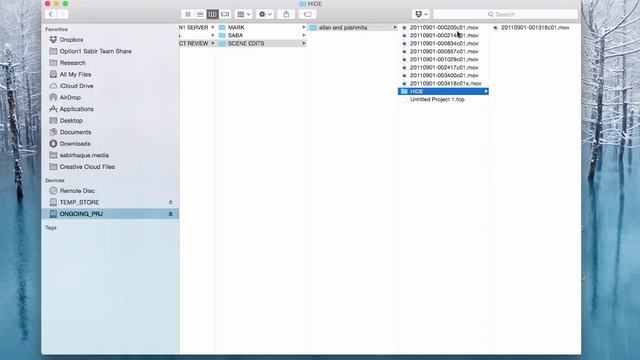Open Creative Cloud Files
Image resolution: width=640 pixels, height=360 pixels.
(87, 167)
